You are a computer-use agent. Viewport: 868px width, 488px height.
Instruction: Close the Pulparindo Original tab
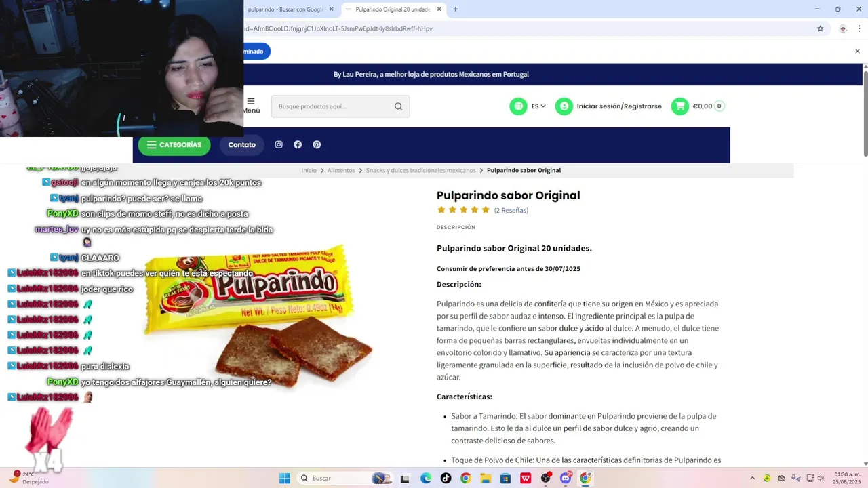[439, 9]
